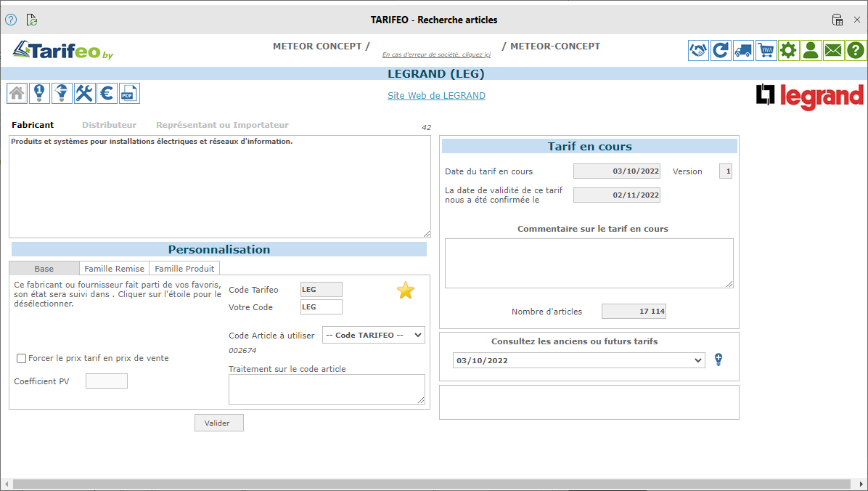Open the Famille Remise tab
This screenshot has width=868, height=491.
coord(114,268)
